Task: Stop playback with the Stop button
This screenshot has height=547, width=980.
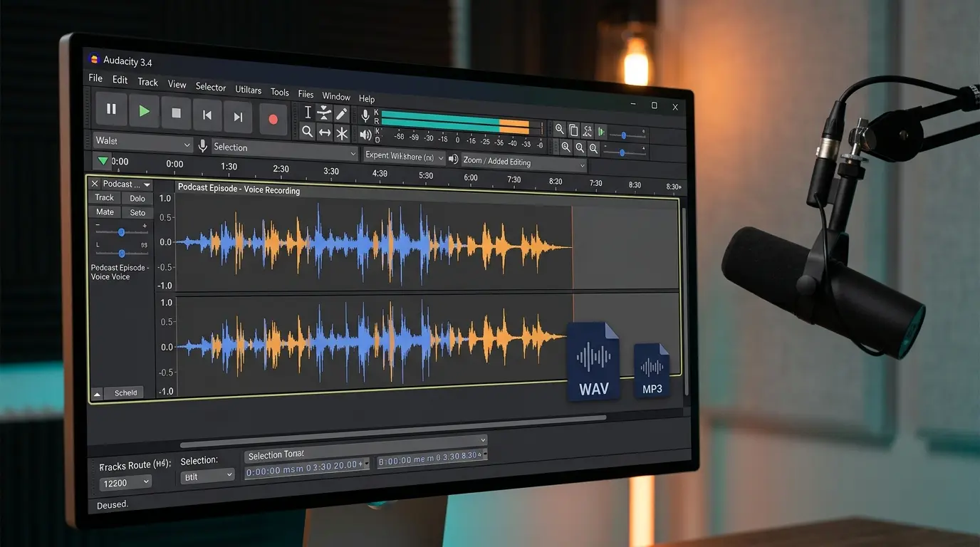Action: click(176, 113)
